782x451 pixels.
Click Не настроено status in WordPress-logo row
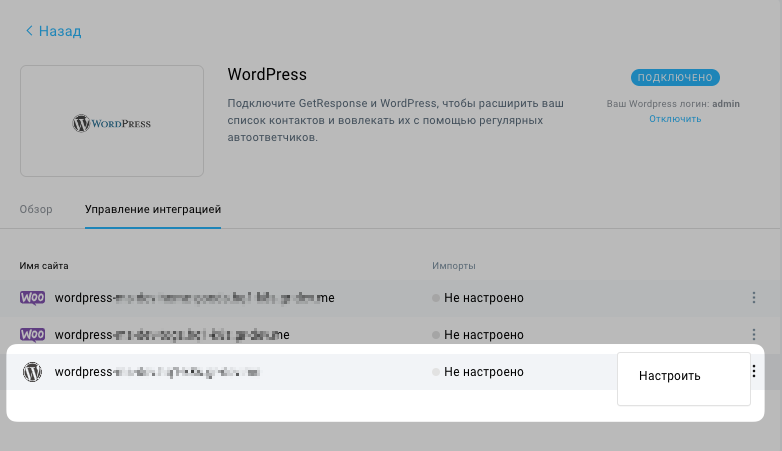point(478,372)
